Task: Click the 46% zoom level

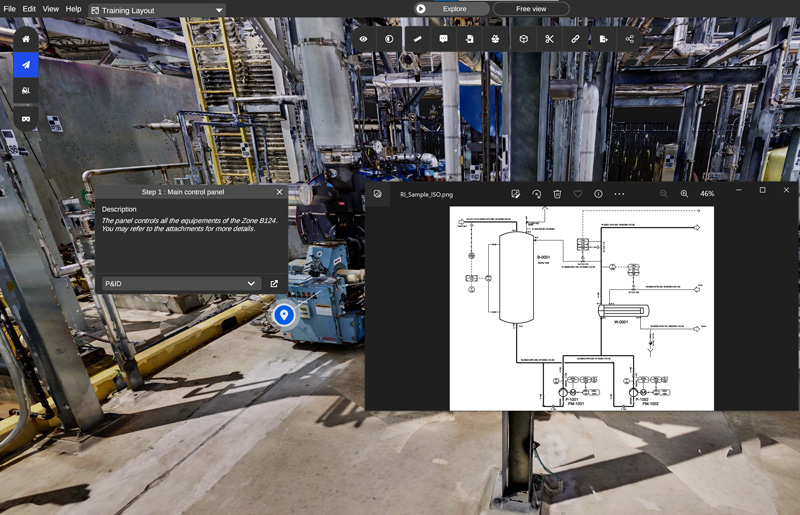Action: pyautogui.click(x=707, y=194)
